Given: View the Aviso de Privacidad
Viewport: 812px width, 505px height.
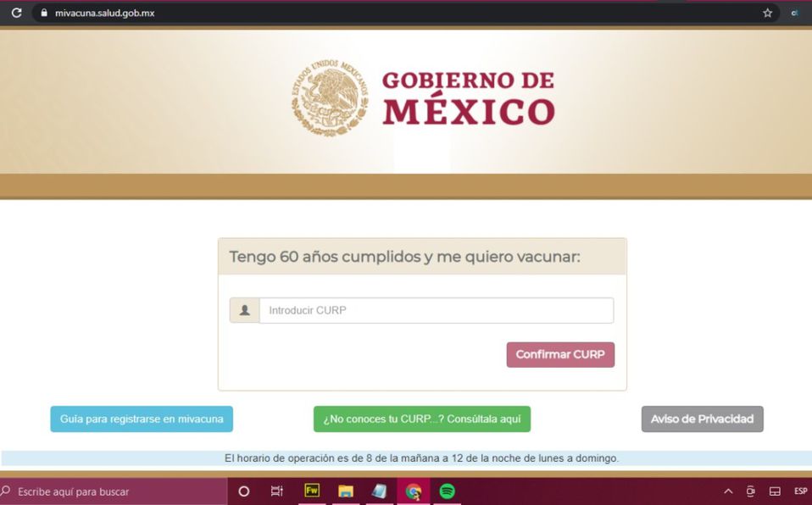Looking at the screenshot, I should (x=702, y=419).
